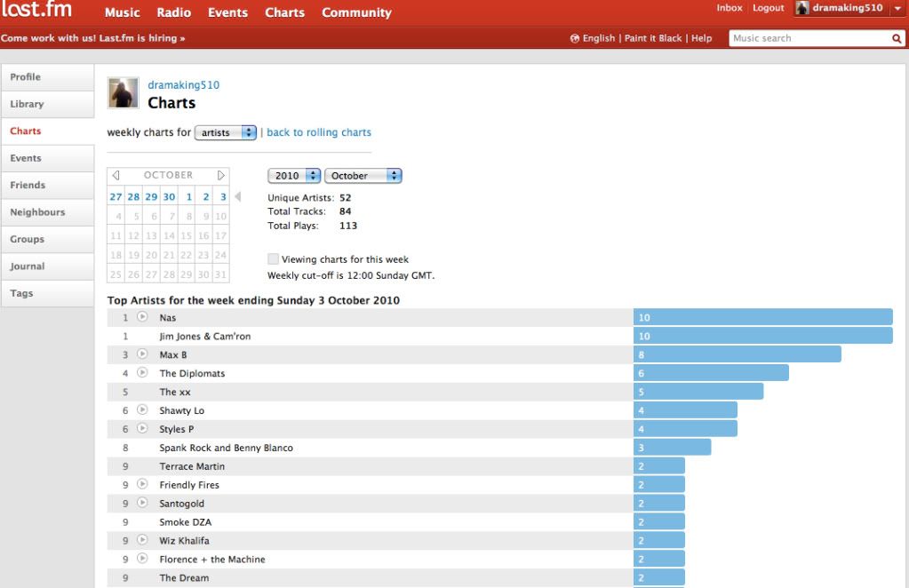Screen dimensions: 909x588
Task: Open Radio in top navigation
Action: (174, 12)
